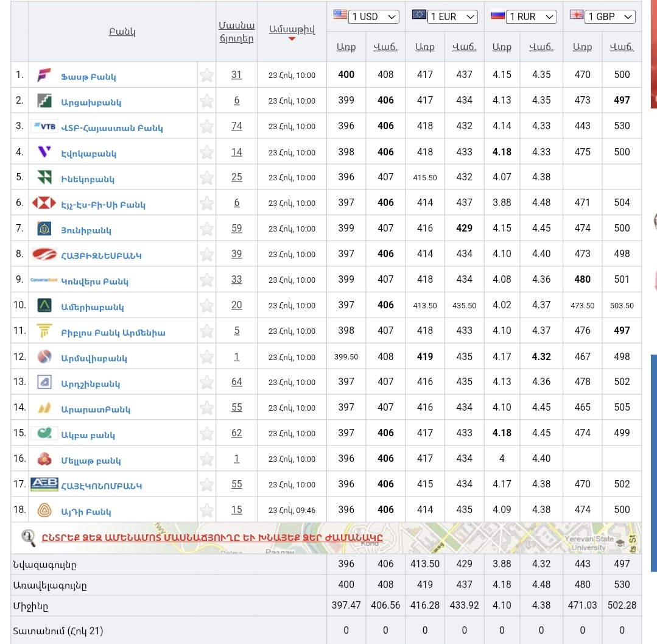Image resolution: width=657 pixels, height=644 pixels.
Task: Toggle favorite star for row 12
Action: point(206,357)
